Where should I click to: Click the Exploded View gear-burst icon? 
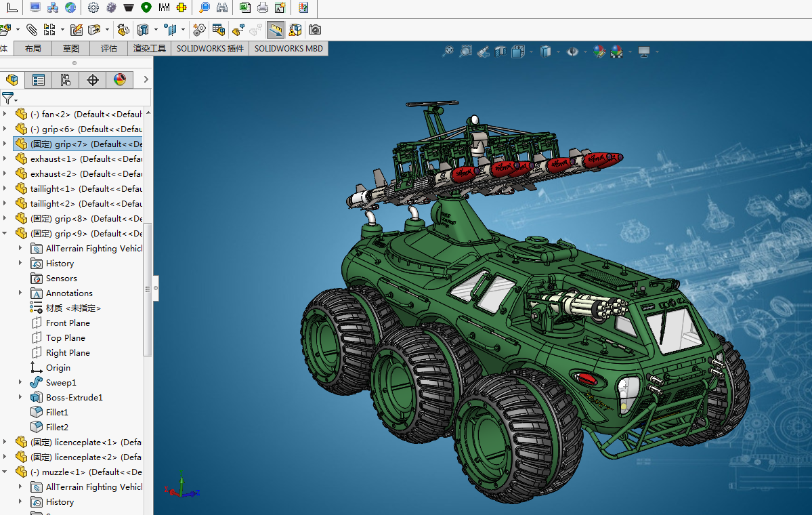click(199, 30)
